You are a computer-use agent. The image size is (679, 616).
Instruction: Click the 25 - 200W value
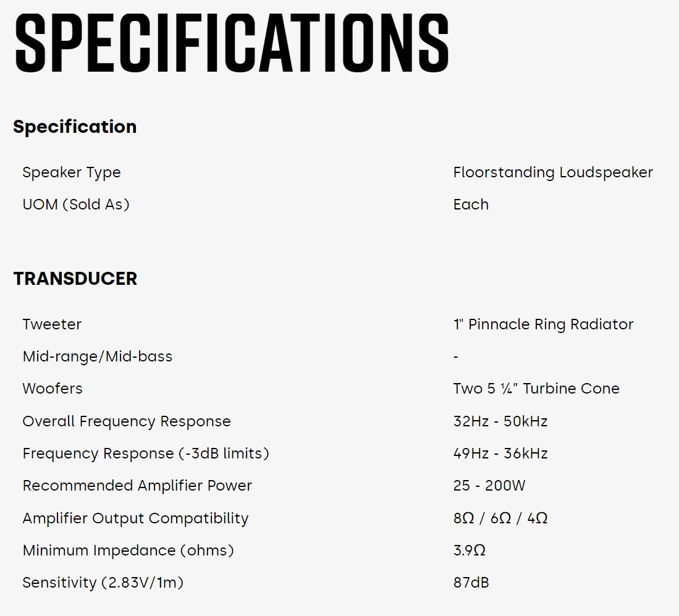click(489, 486)
